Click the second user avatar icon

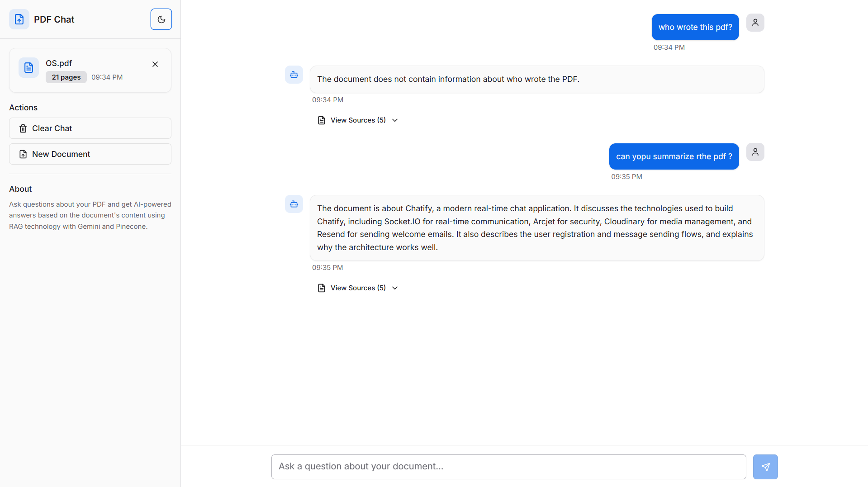pos(755,152)
